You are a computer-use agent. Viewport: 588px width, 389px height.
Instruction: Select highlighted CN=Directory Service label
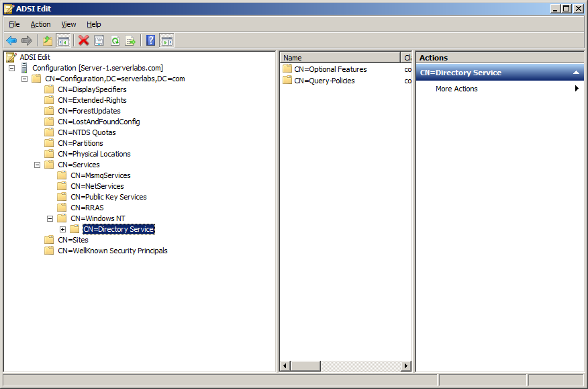click(x=119, y=229)
